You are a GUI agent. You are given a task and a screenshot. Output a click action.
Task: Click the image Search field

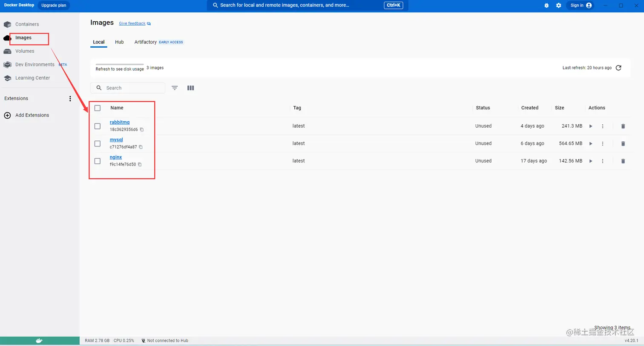128,88
